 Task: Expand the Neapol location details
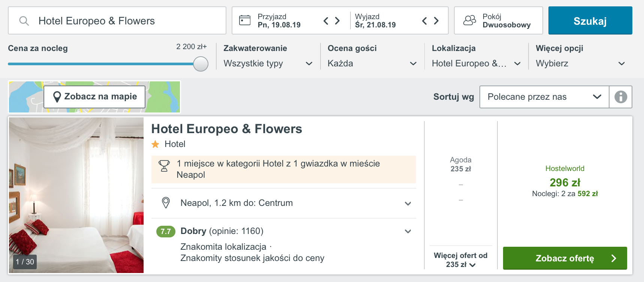point(408,203)
